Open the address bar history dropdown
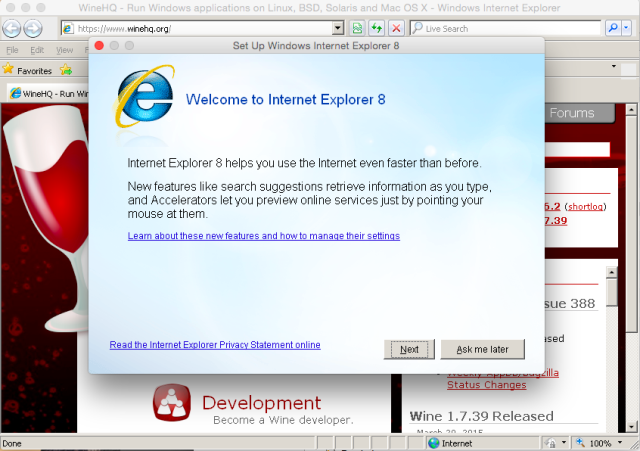The width and height of the screenshot is (640, 451). coord(338,28)
